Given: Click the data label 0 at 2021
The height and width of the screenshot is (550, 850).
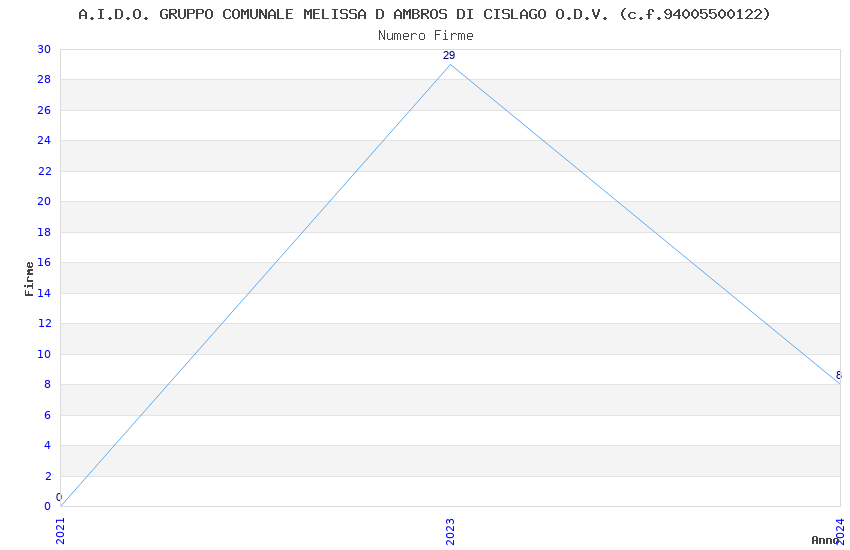Looking at the screenshot, I should point(59,497).
